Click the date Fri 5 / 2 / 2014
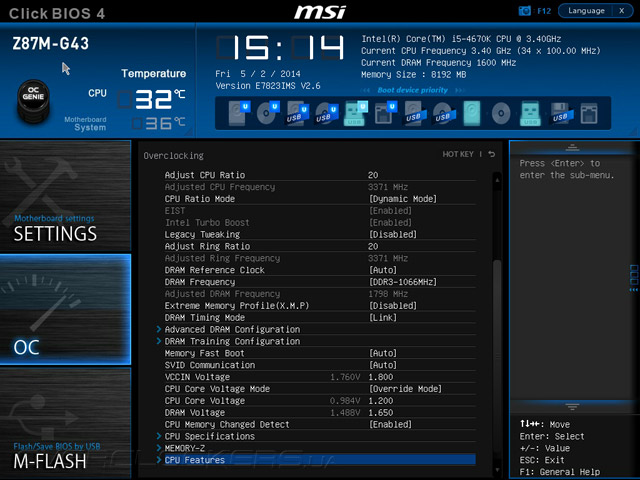Screen dimensions: 640x480 click(258, 74)
